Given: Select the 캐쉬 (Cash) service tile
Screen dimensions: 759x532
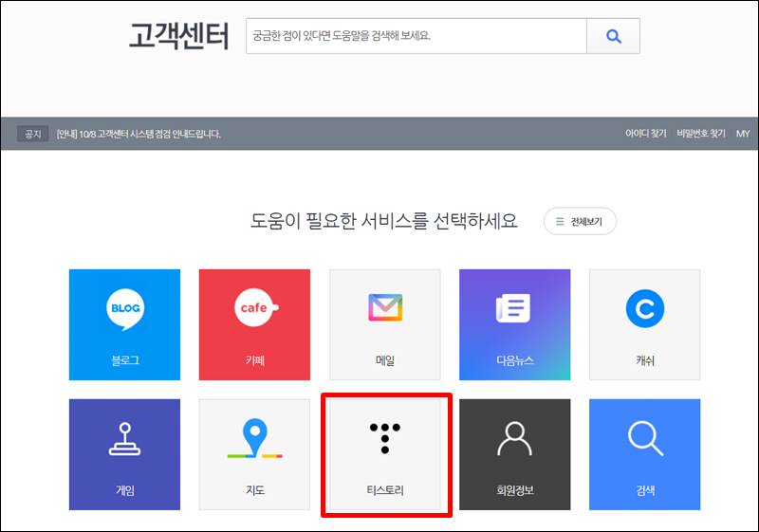Looking at the screenshot, I should click(645, 324).
